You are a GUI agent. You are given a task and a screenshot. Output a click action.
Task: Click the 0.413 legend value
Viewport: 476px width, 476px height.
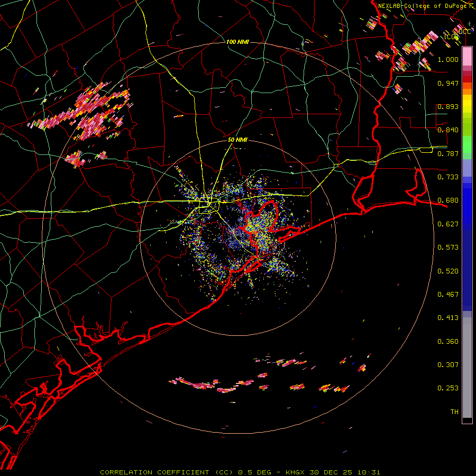448,318
